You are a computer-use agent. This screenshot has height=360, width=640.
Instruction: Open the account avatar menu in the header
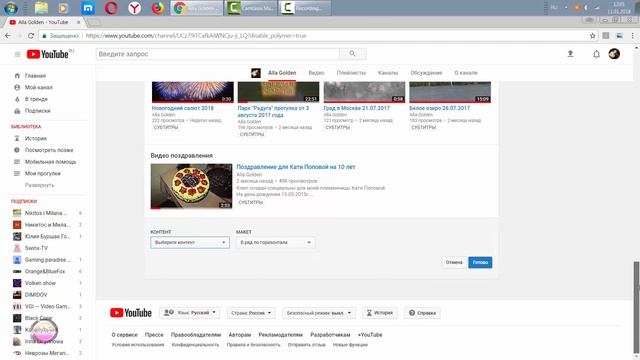[x=614, y=54]
